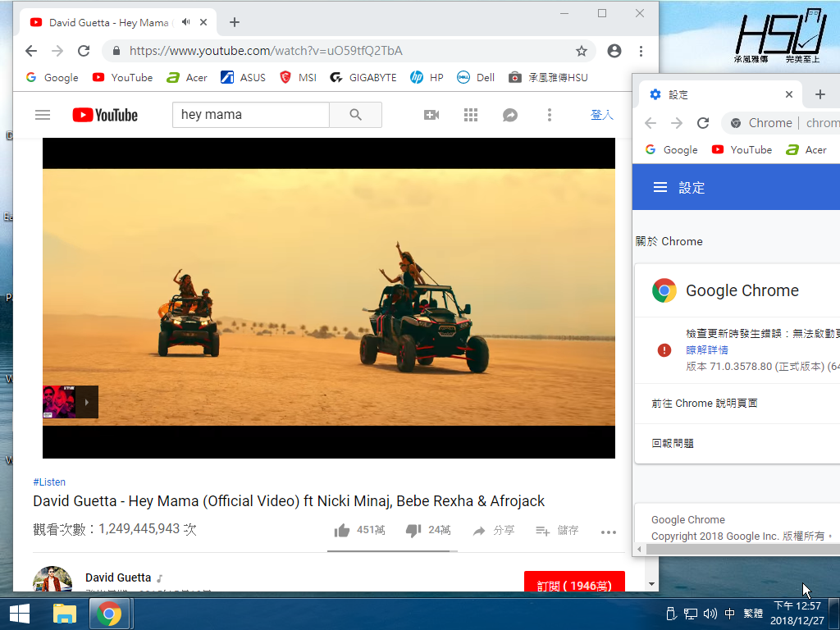840x630 pixels.
Task: Click the YouTube search magnifier button
Action: pyautogui.click(x=356, y=115)
